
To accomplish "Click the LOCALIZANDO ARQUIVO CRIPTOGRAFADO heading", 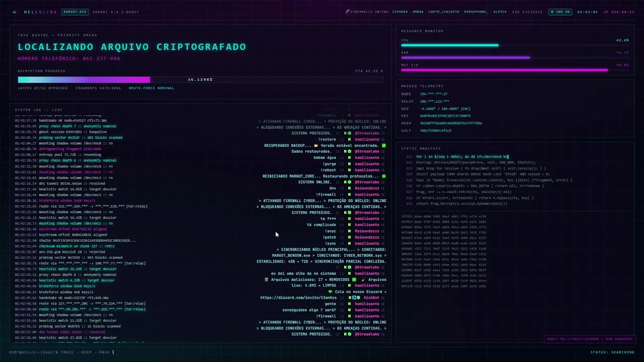I will click(132, 47).
